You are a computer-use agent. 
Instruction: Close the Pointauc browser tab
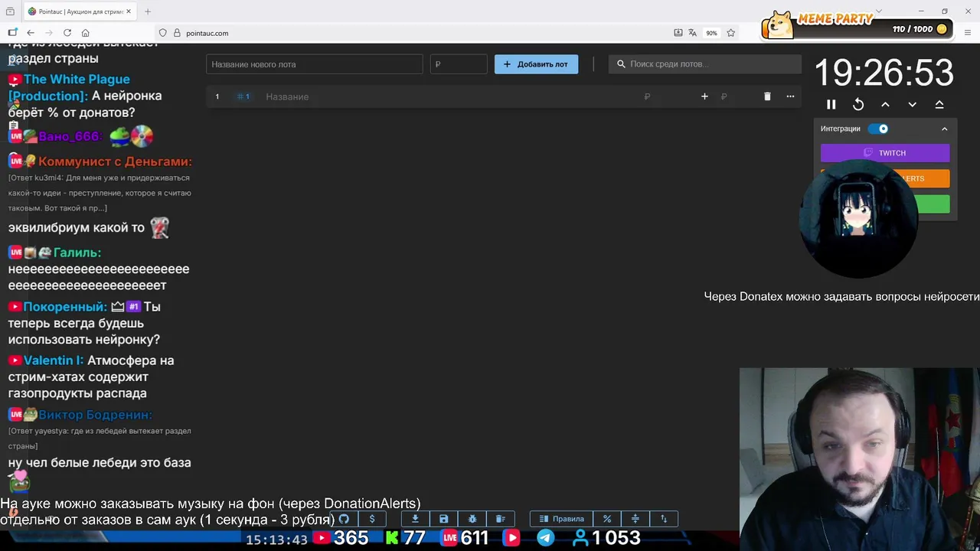pos(128,11)
